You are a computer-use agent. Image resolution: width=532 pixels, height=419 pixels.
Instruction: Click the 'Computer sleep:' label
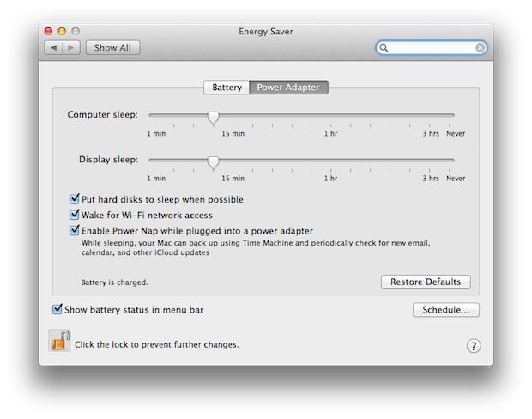pos(102,115)
